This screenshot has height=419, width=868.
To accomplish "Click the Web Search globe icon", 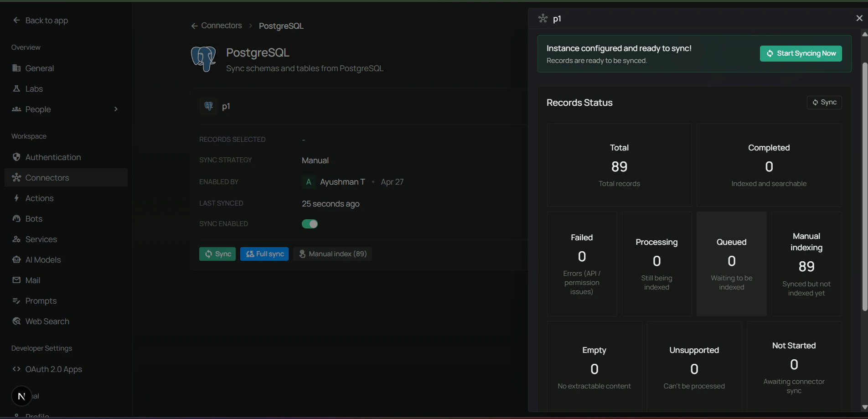I will (16, 321).
